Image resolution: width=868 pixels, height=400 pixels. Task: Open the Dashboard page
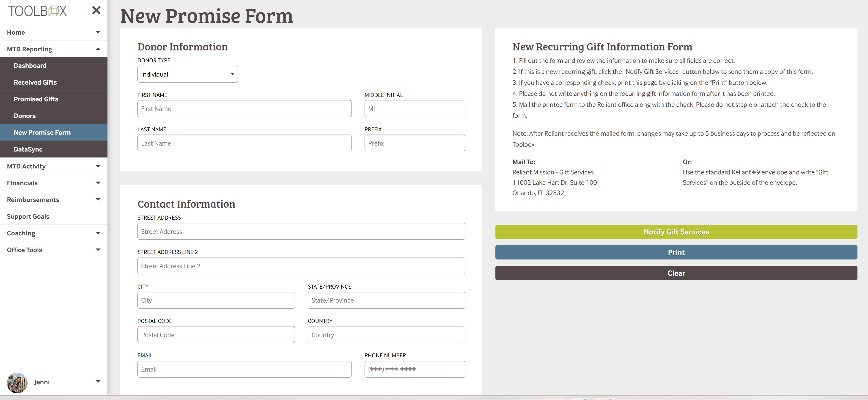pos(30,66)
